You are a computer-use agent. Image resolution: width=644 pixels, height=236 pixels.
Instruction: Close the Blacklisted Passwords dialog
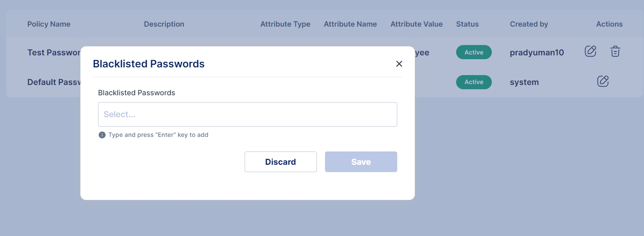click(x=399, y=64)
